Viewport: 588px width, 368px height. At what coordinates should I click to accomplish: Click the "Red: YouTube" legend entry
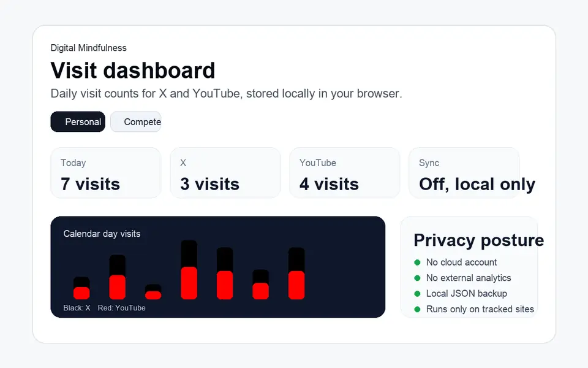121,308
